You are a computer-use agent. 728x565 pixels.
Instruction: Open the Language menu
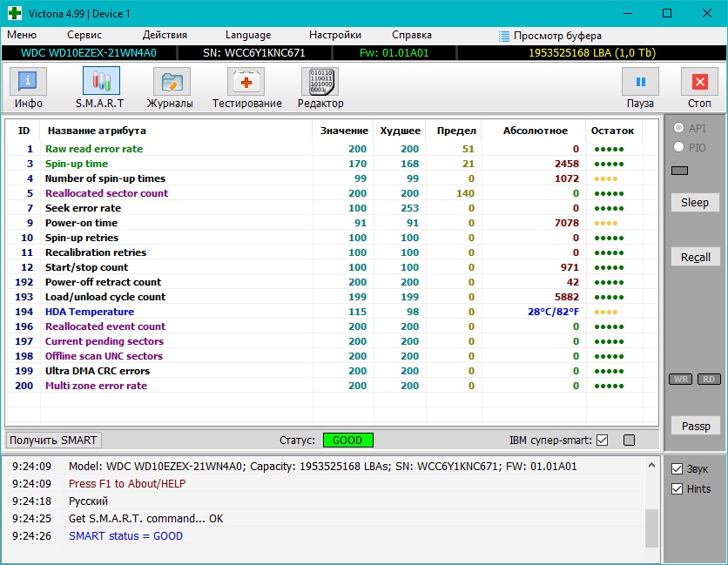pos(248,35)
